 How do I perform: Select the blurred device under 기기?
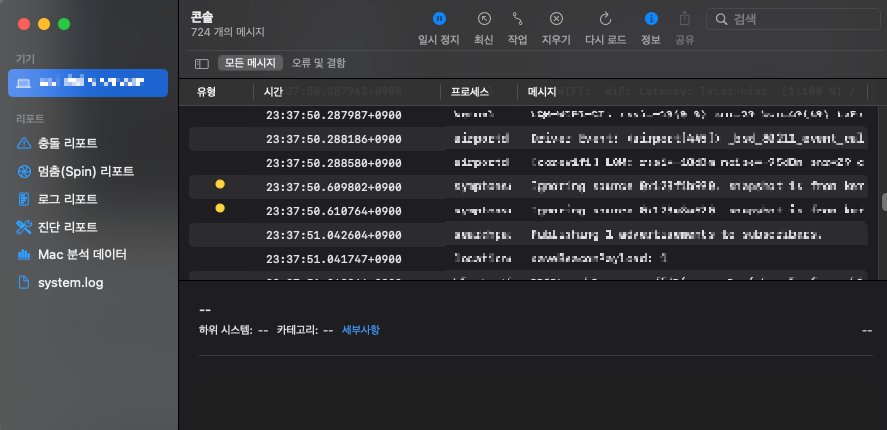(88, 83)
